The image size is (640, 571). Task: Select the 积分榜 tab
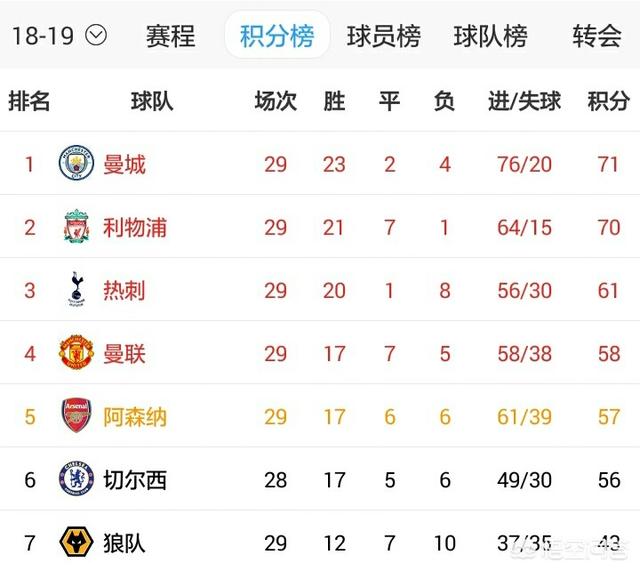coord(277,37)
